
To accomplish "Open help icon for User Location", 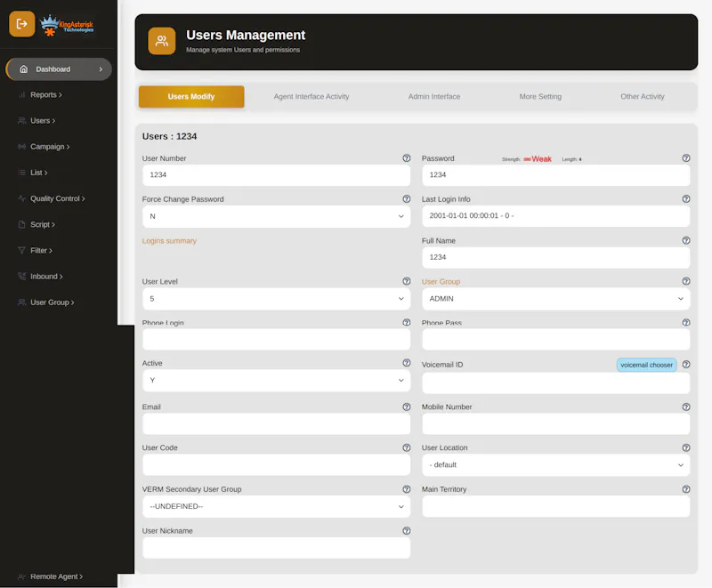I will [x=686, y=447].
